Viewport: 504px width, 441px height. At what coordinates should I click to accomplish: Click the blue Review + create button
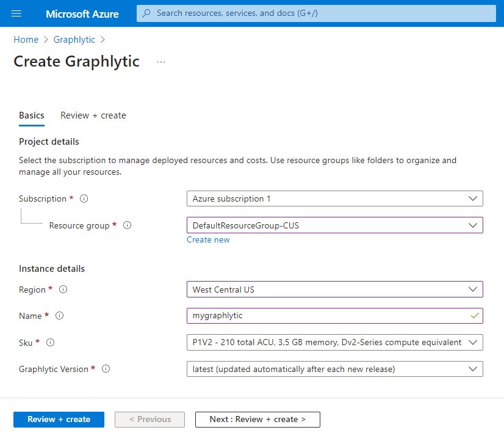(x=59, y=420)
